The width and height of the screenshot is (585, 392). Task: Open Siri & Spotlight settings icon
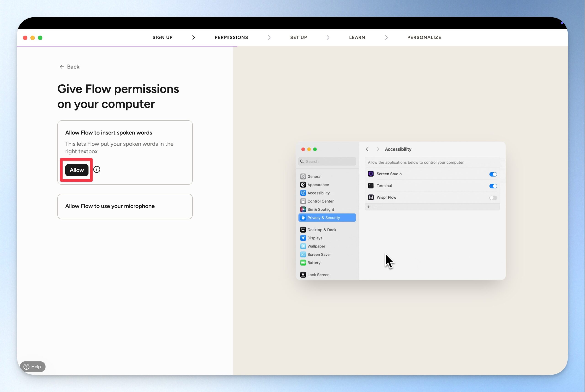click(x=303, y=209)
